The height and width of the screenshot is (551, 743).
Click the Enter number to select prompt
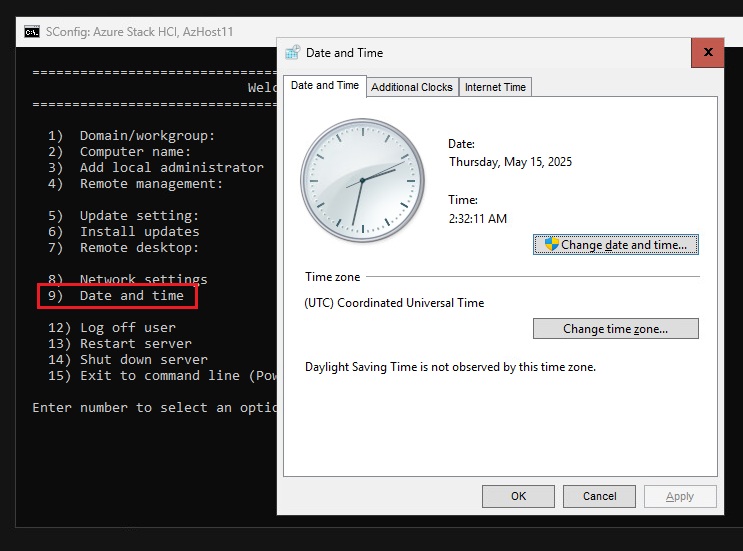pyautogui.click(x=154, y=408)
